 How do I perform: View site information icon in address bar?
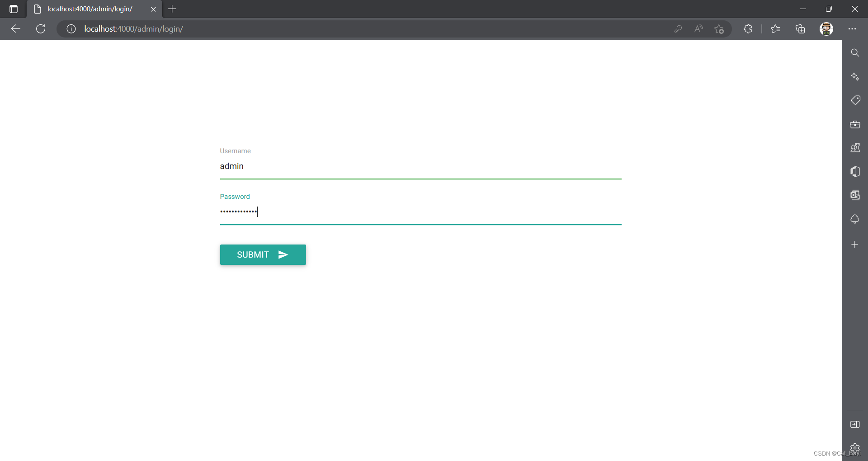(71, 29)
